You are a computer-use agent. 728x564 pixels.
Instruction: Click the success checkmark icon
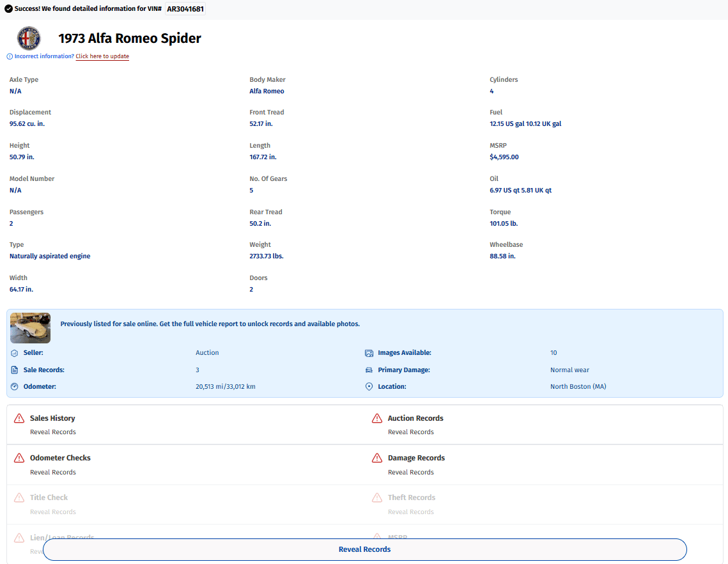tap(8, 9)
